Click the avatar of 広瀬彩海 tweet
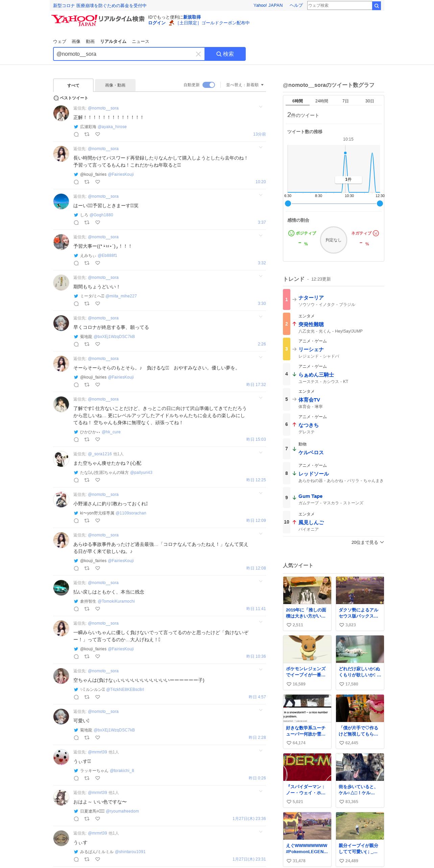Viewport: 434px width, 868px height. coord(61,113)
